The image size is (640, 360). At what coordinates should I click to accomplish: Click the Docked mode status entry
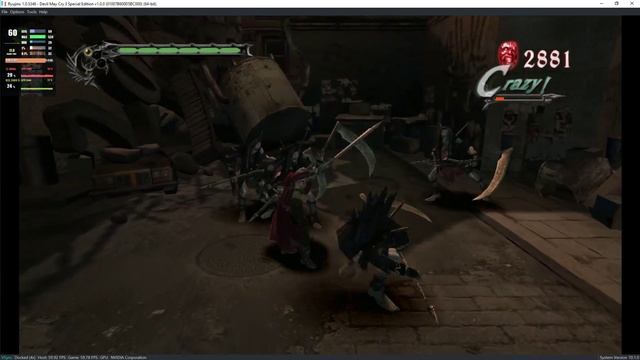pos(24,358)
